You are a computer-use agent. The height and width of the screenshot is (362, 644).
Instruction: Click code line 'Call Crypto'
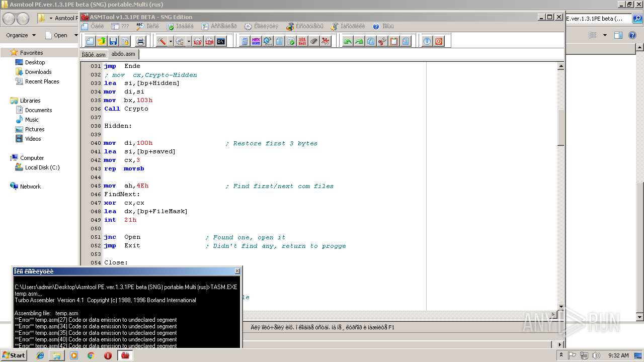click(126, 109)
